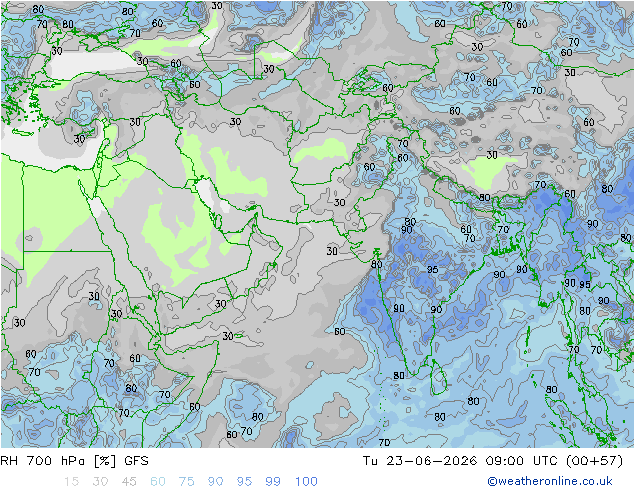Image resolution: width=634 pixels, height=490 pixels.
Task: Select the map title 'RH 700 hPa [%] GFS'
Action: click(74, 461)
